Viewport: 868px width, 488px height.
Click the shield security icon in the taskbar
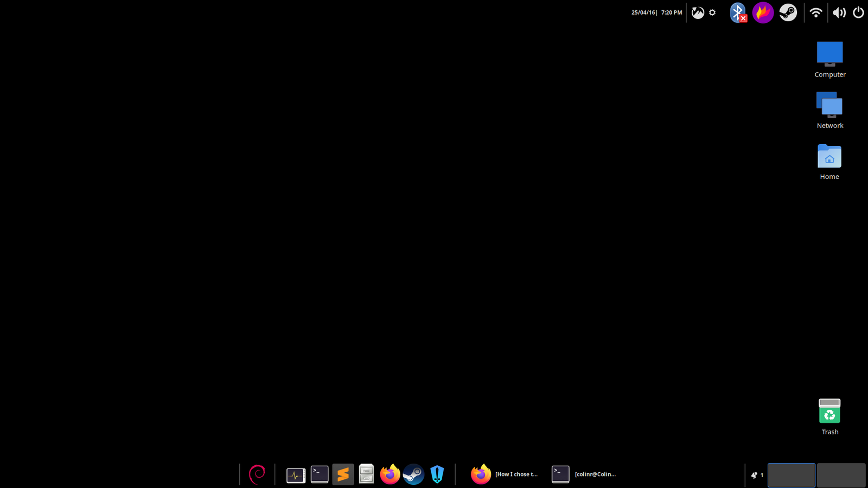point(437,474)
